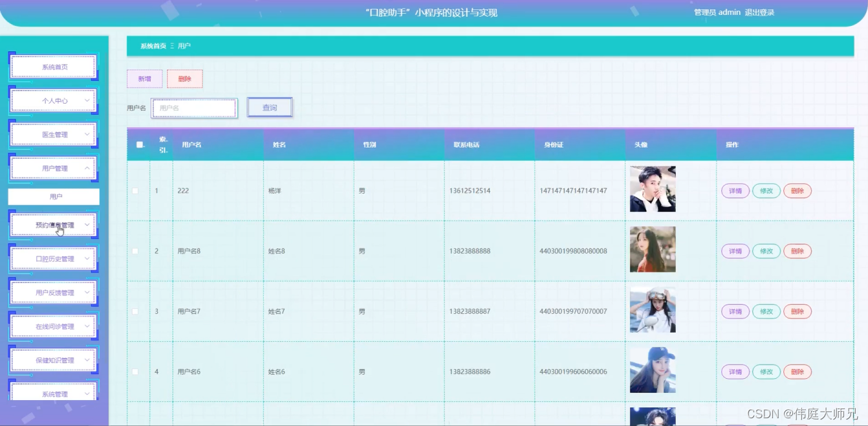This screenshot has height=426, width=868.
Task: Toggle the select-all checkbox in table header
Action: pos(139,145)
